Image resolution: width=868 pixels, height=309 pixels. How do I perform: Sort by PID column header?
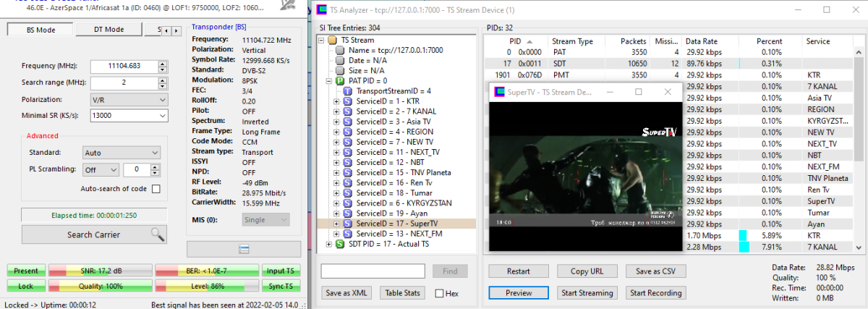pyautogui.click(x=515, y=41)
